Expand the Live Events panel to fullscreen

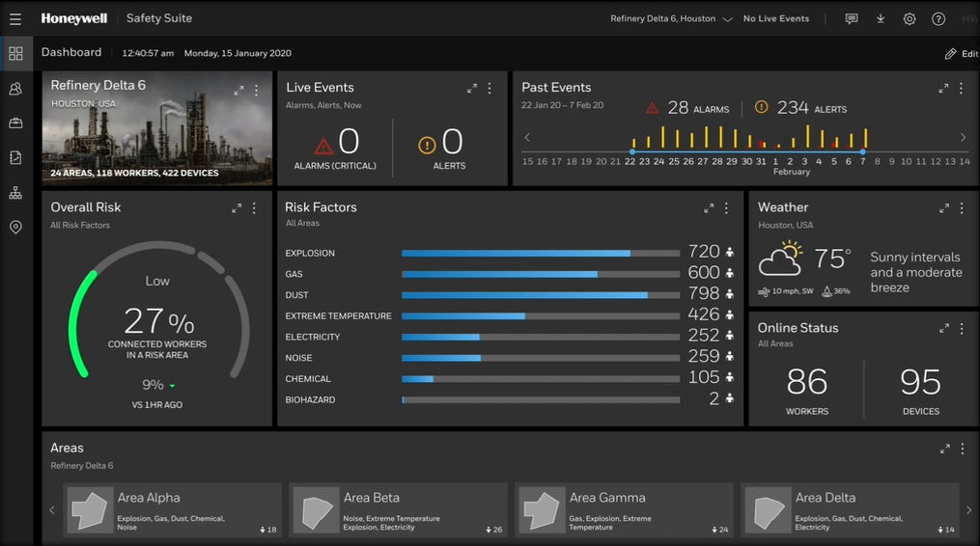[472, 89]
